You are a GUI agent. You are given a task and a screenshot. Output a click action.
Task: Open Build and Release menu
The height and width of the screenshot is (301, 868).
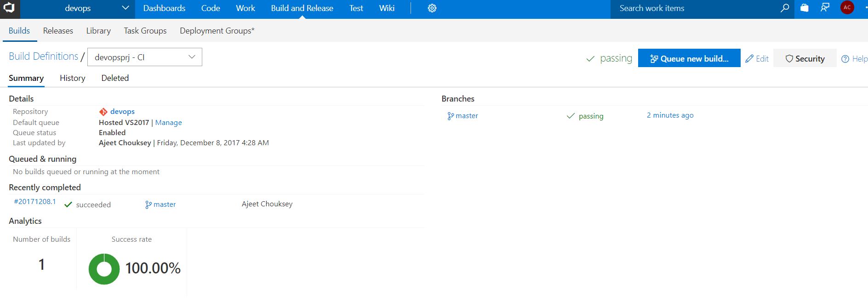pos(302,8)
